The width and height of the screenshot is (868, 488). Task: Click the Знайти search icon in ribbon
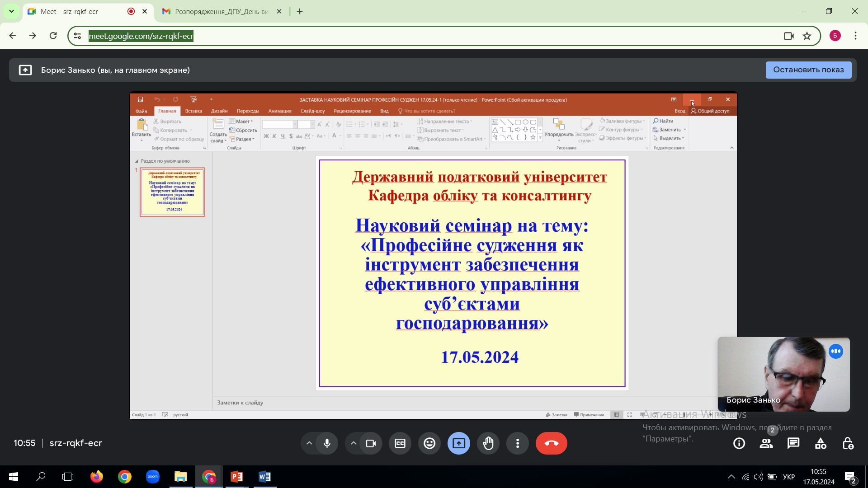click(664, 121)
